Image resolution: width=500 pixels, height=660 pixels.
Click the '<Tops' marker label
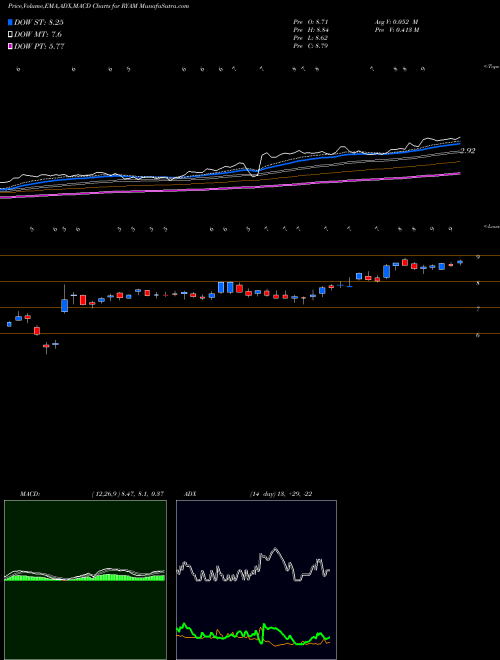pyautogui.click(x=492, y=67)
